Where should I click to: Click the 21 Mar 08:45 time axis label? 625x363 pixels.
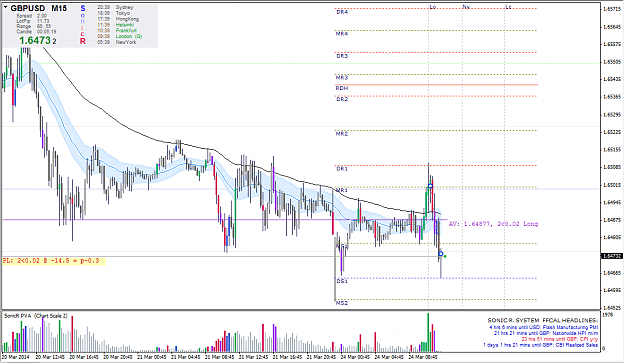[x=220, y=357]
